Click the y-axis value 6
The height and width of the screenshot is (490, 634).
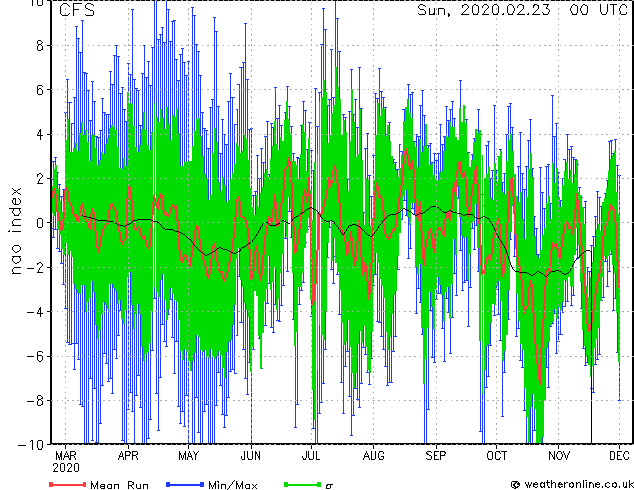pyautogui.click(x=40, y=90)
